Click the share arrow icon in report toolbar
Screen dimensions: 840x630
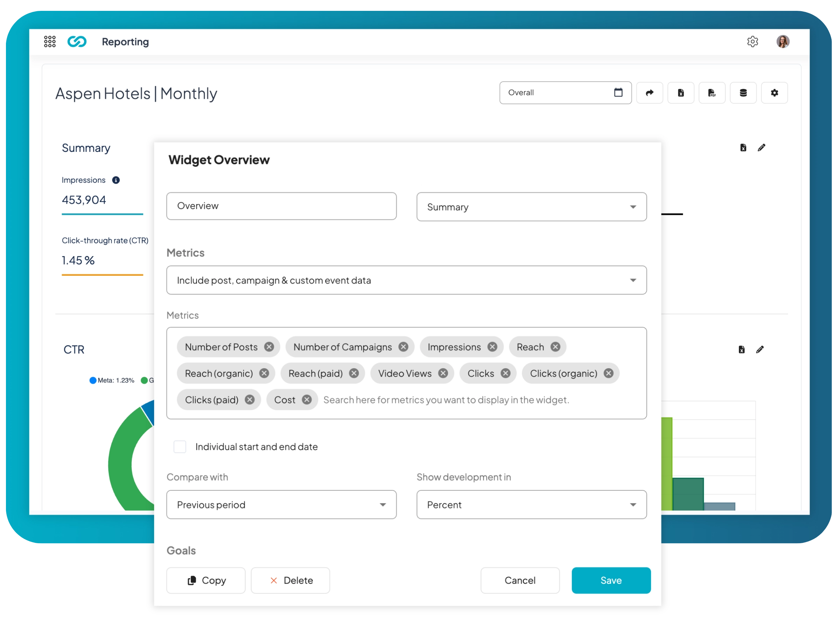coord(649,93)
